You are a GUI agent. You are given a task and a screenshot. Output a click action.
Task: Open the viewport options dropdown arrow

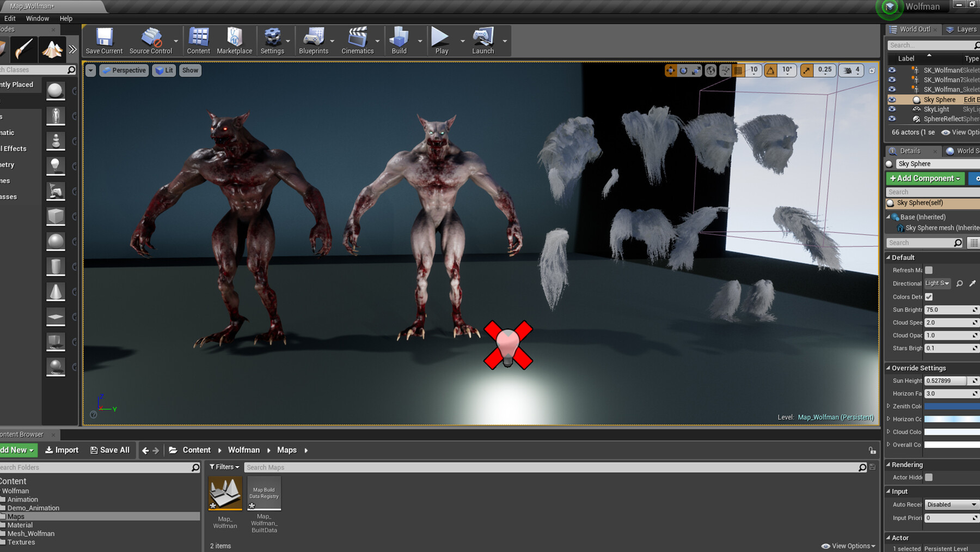[91, 70]
